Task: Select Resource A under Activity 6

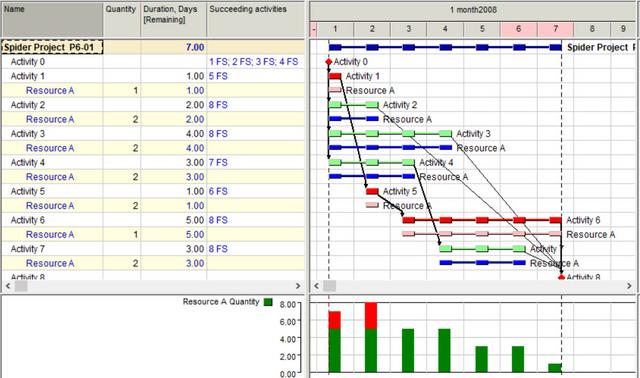Action: point(50,235)
